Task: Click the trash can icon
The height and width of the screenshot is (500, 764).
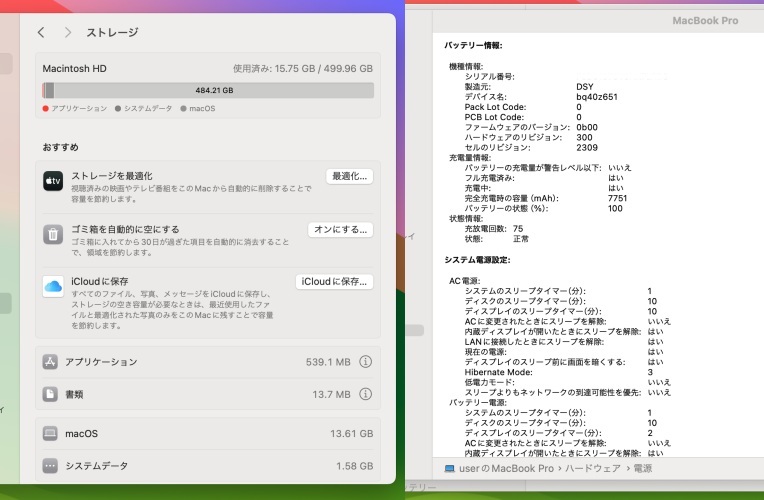Action: (x=53, y=234)
